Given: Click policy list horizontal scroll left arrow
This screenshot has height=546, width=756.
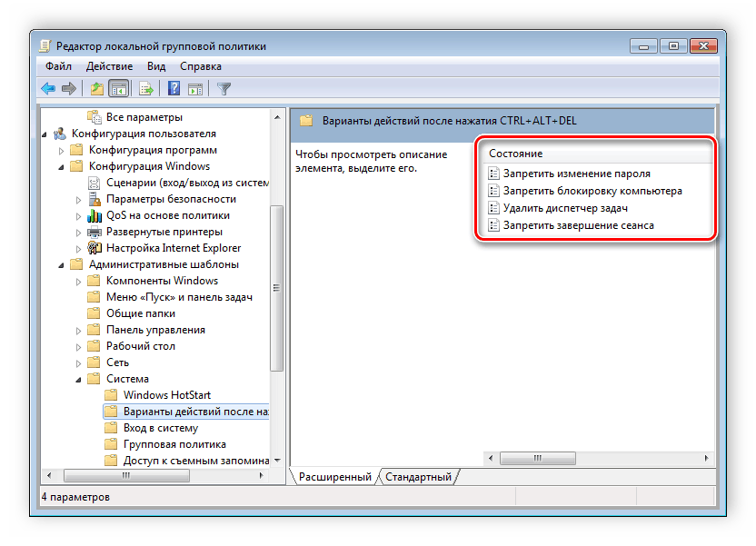Looking at the screenshot, I should coord(491,458).
